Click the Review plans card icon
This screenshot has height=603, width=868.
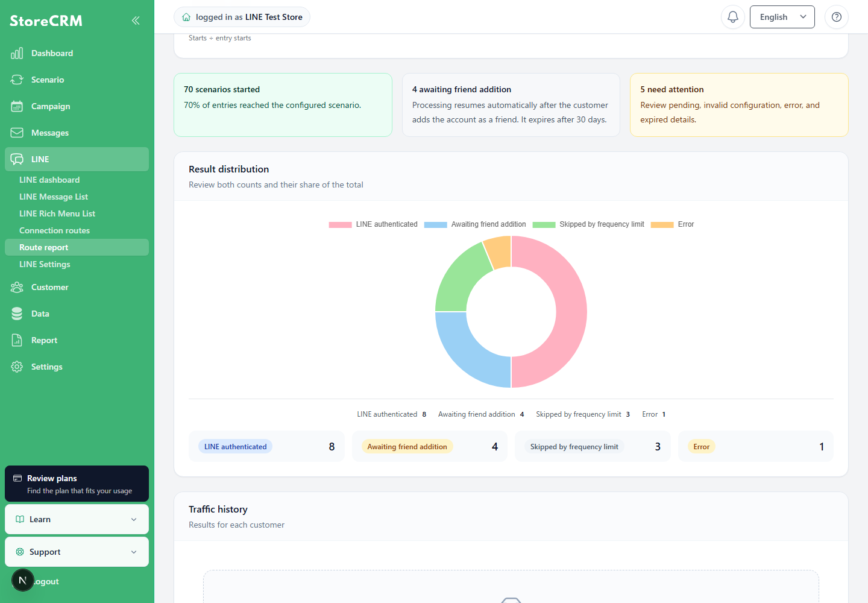[17, 478]
